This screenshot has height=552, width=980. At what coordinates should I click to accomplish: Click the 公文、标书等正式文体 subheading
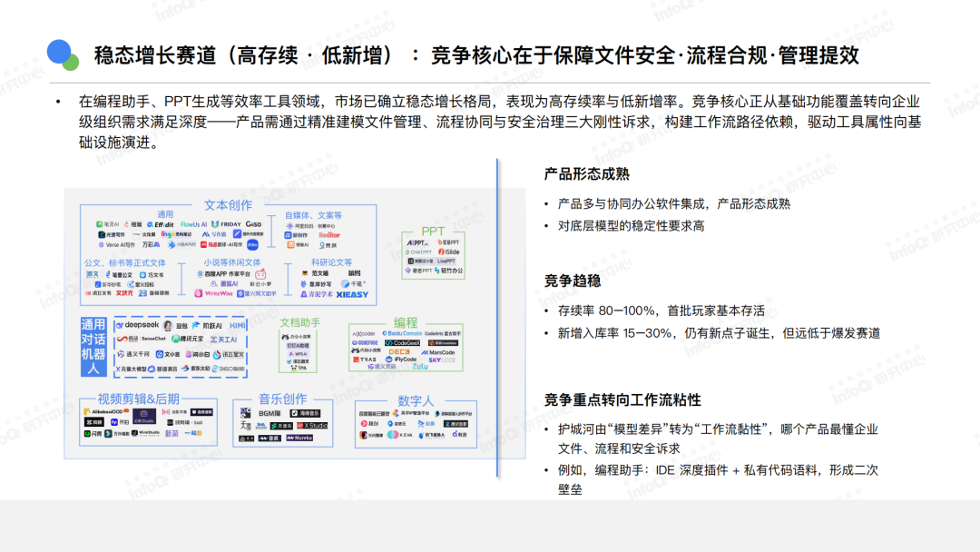pos(125,262)
